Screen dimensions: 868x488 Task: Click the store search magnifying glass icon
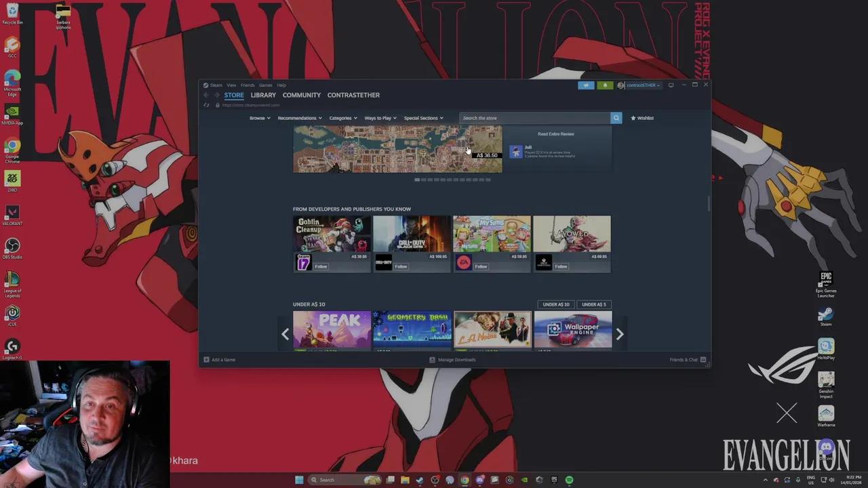click(616, 118)
